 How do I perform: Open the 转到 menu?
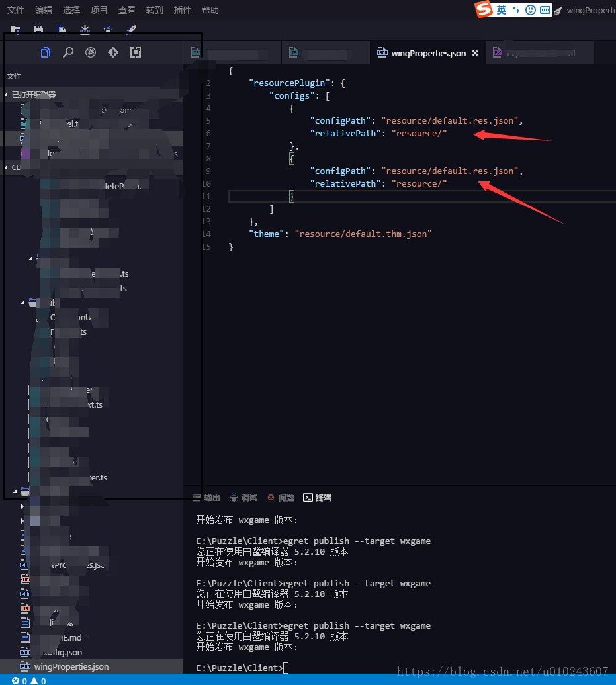[155, 10]
